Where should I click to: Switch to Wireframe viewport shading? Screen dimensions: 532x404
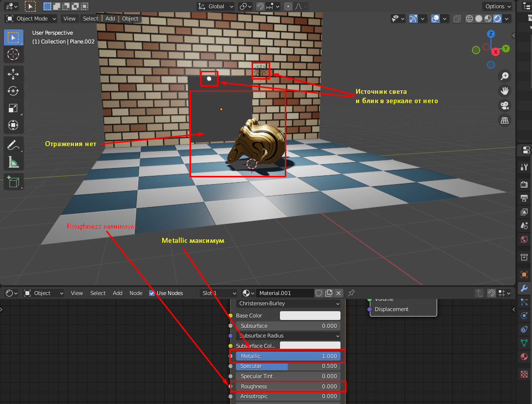(x=469, y=19)
